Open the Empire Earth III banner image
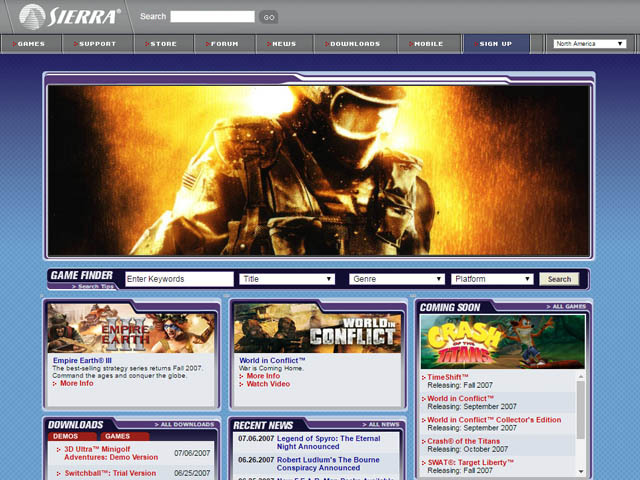The height and width of the screenshot is (480, 640). (131, 329)
